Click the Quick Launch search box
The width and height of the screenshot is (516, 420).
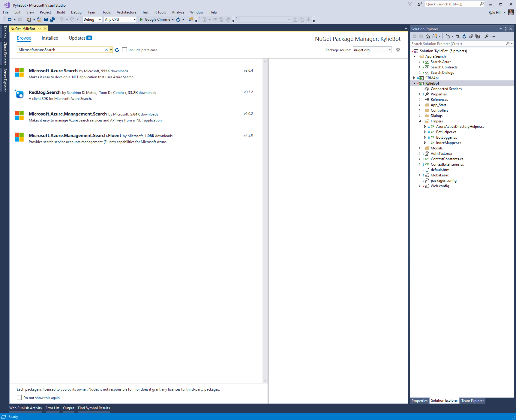(455, 4)
